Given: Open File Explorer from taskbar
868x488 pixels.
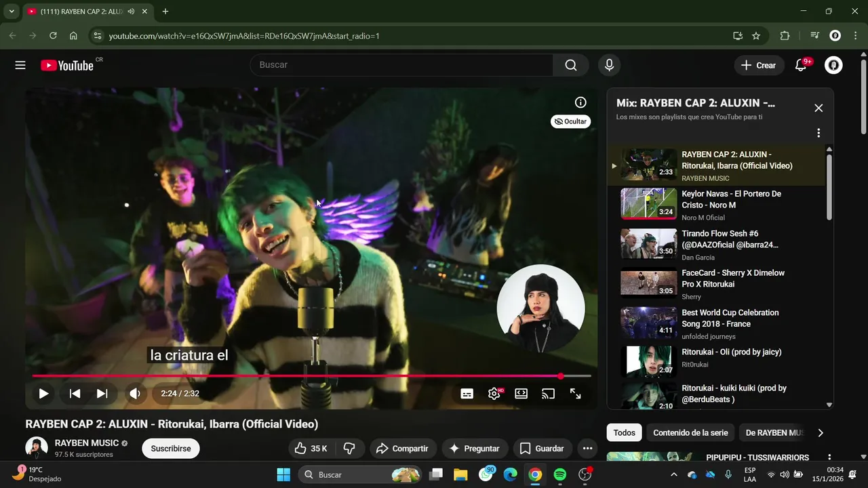Looking at the screenshot, I should tap(460, 474).
